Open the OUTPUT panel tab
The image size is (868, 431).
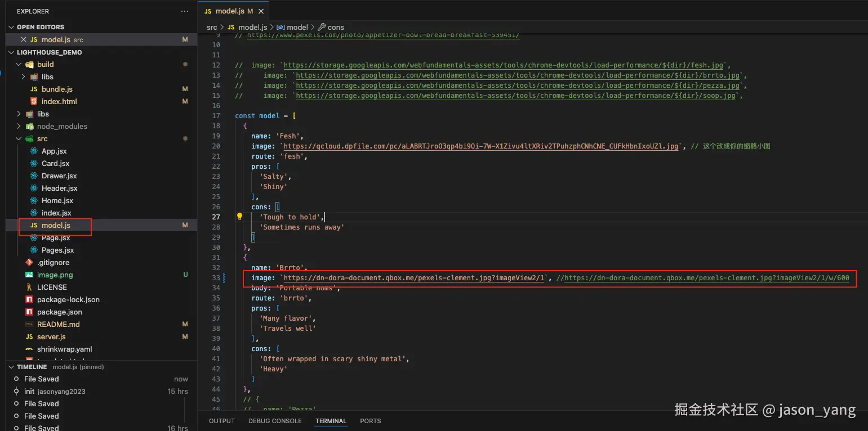pyautogui.click(x=222, y=421)
